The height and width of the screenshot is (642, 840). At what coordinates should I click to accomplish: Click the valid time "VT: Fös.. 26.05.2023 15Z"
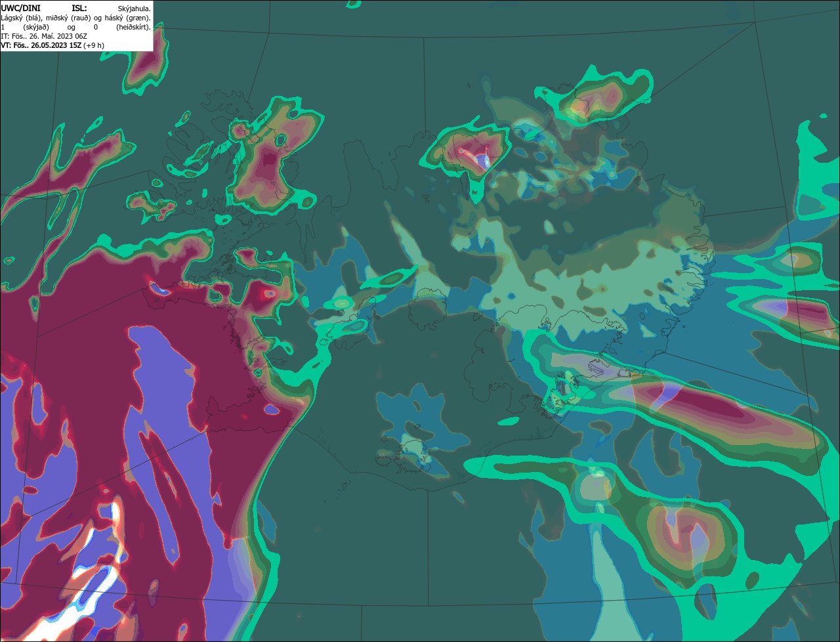(41, 45)
